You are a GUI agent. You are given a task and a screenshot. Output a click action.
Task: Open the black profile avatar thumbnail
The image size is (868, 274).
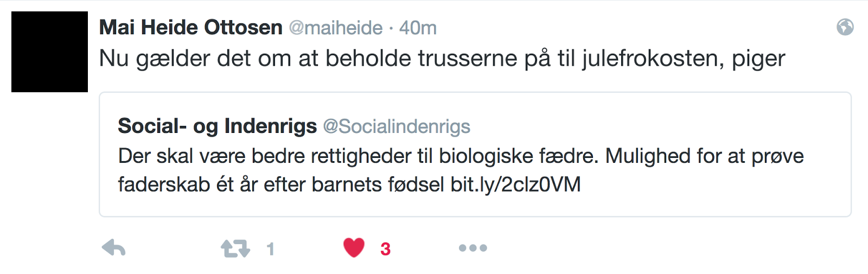[x=49, y=52]
